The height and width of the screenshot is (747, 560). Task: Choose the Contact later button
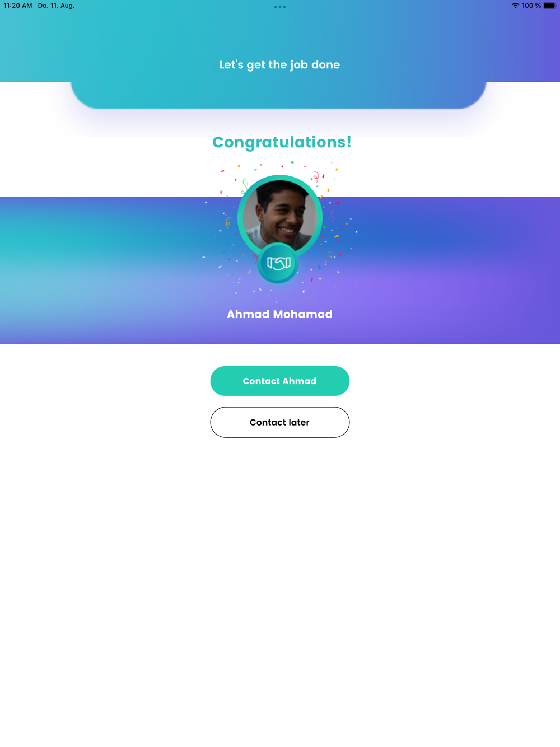click(x=279, y=422)
